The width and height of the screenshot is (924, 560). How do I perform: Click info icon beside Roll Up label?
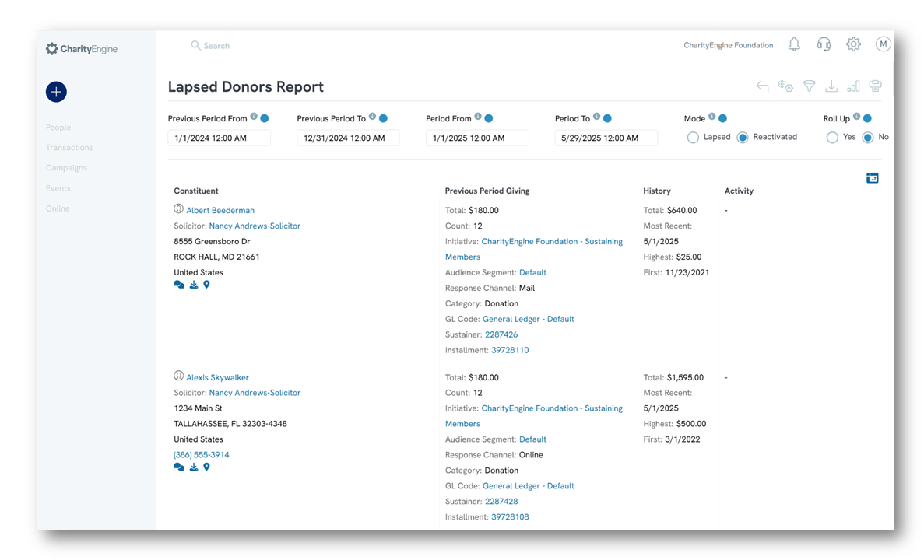(856, 117)
